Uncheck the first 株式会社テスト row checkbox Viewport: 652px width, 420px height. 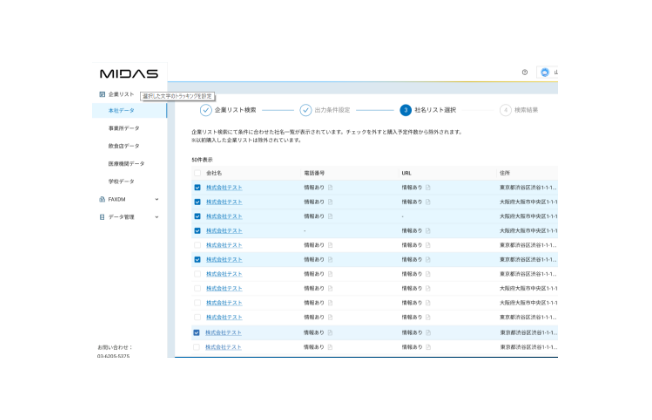pyautogui.click(x=197, y=187)
